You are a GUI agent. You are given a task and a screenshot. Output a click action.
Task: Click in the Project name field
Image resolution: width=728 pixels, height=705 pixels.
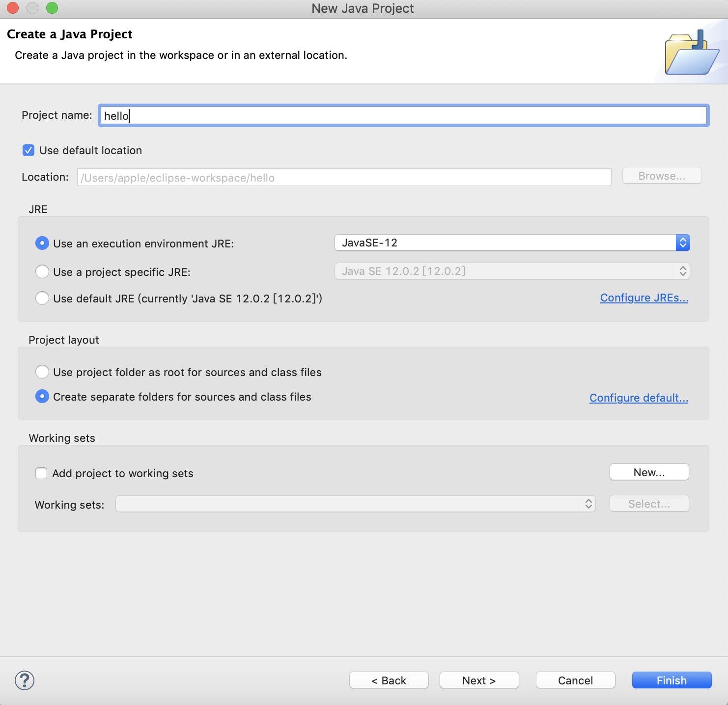[x=403, y=116]
